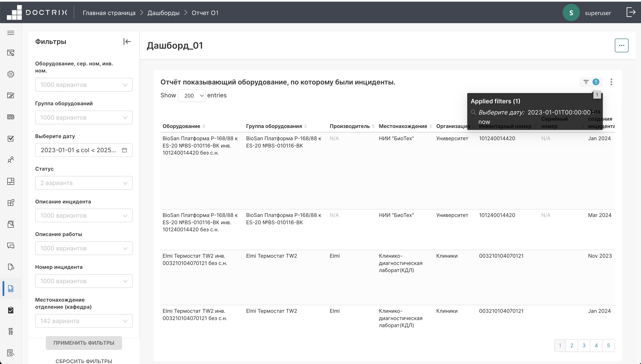Image resolution: width=641 pixels, height=364 pixels.
Task: Open the gear settings icon in sidebar
Action: (11, 74)
